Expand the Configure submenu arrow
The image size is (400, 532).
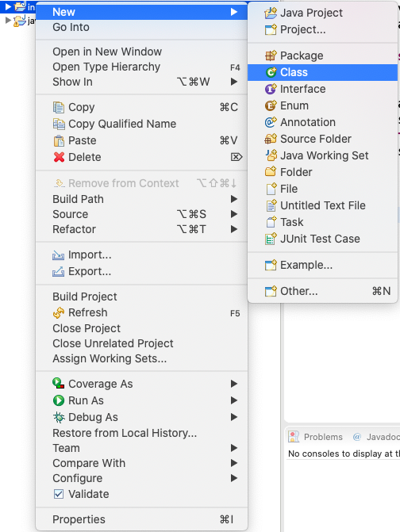(x=234, y=478)
